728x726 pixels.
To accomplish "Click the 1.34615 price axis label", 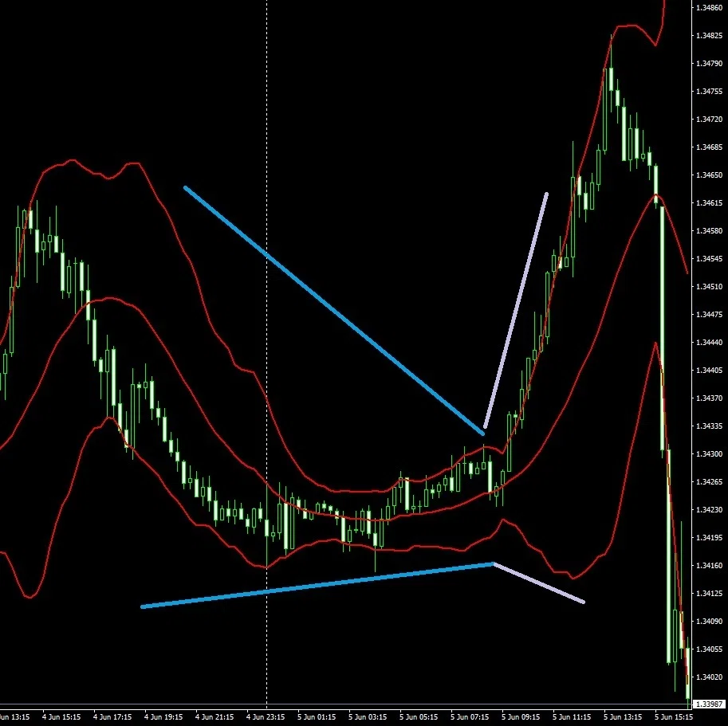I will tap(709, 202).
